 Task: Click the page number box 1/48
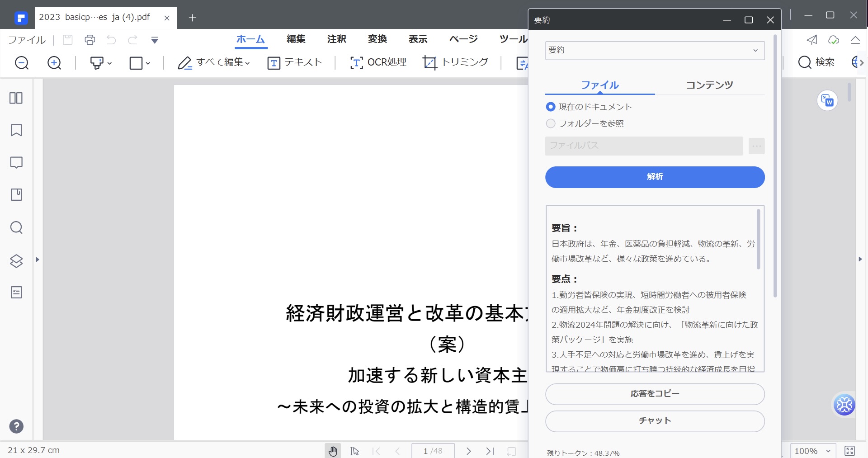(x=433, y=451)
